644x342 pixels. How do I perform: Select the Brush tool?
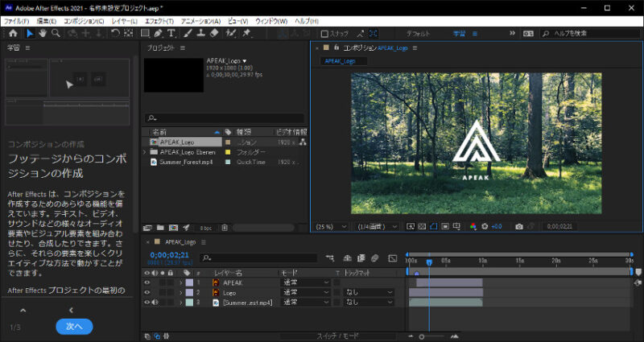click(x=188, y=33)
